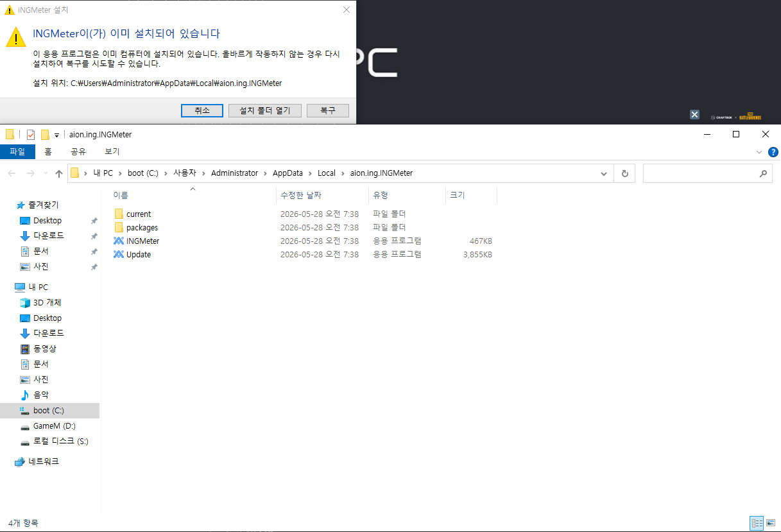Viewport: 781px width, 532px height.
Task: Open 3D 개체 in navigation pane
Action: pyautogui.click(x=47, y=302)
